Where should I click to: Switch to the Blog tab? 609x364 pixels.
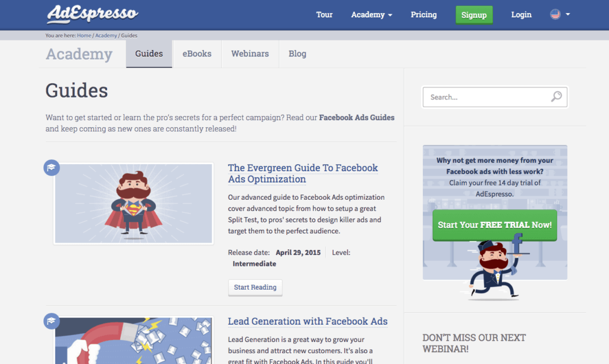[x=297, y=54]
